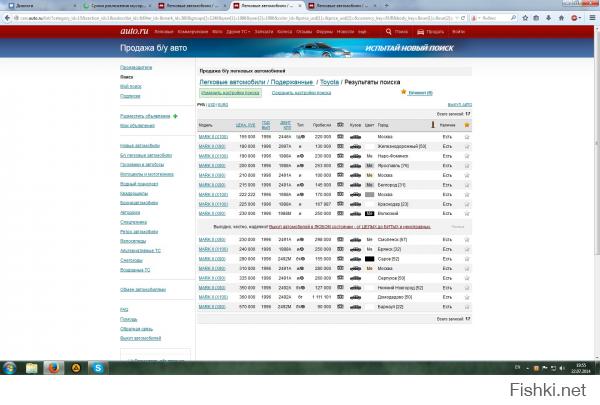The image size is (600, 405).
Task: Open Выкуп автомобилей sidebar link
Action: click(140, 338)
